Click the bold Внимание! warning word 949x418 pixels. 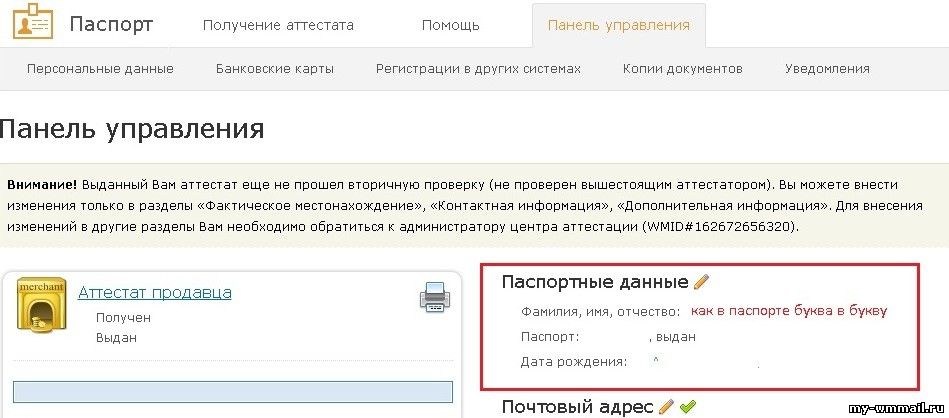[x=42, y=185]
